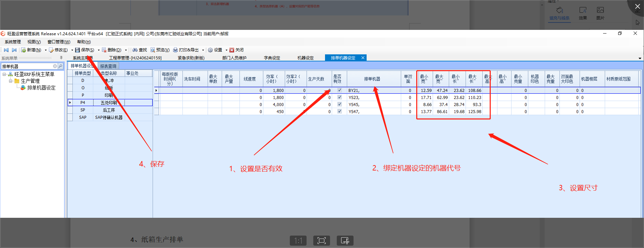Go to first record navigation icon
Screen dimensions: 644x248
[6, 50]
